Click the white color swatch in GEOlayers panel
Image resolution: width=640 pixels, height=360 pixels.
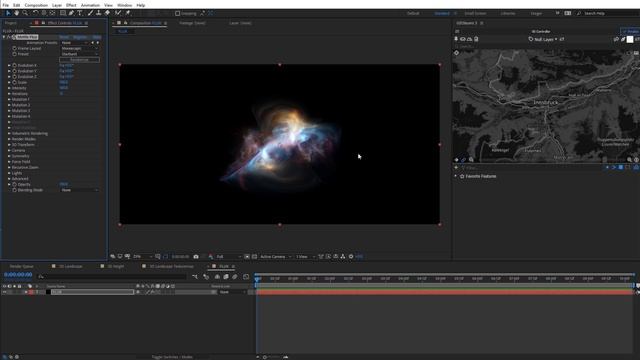tap(630, 39)
